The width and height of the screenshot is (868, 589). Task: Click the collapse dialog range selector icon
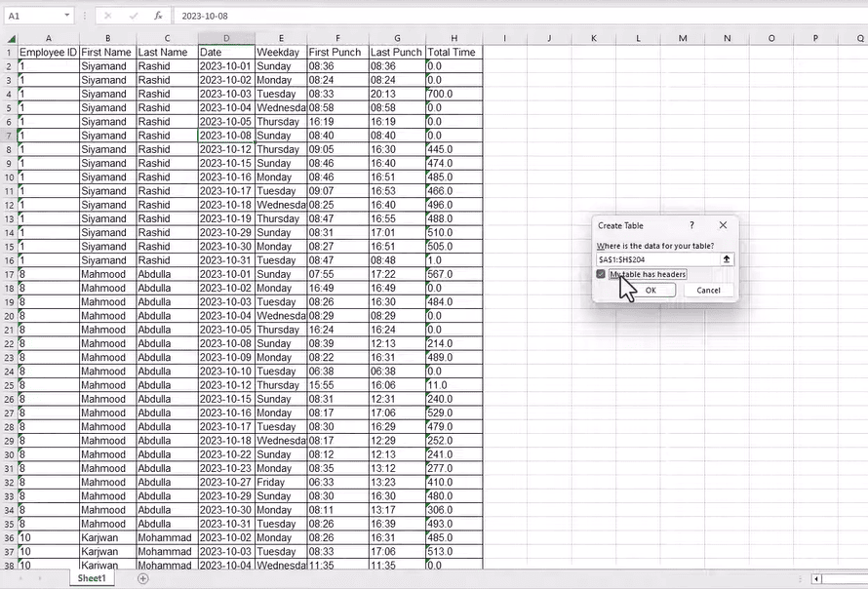pos(727,259)
